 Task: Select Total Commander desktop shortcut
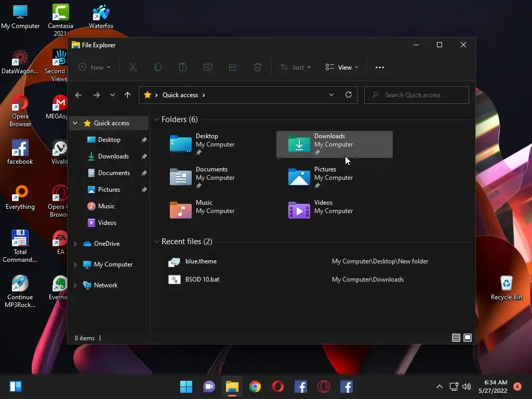pos(20,246)
